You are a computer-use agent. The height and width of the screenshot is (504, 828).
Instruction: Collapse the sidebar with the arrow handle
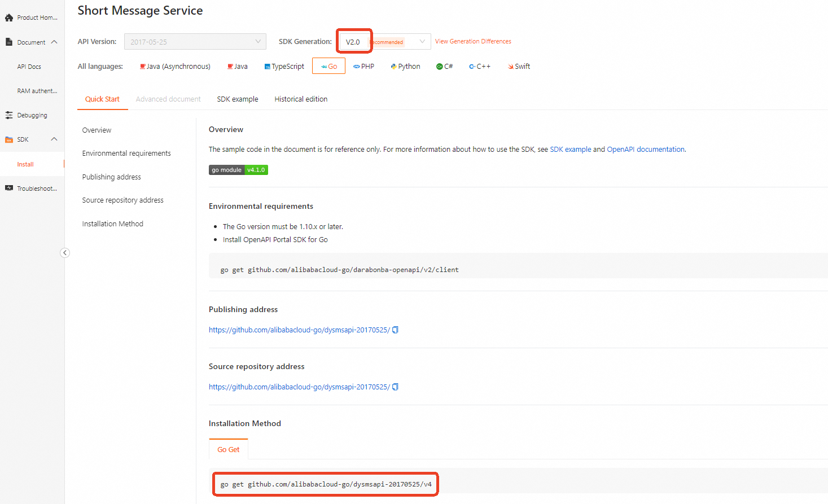(x=65, y=253)
